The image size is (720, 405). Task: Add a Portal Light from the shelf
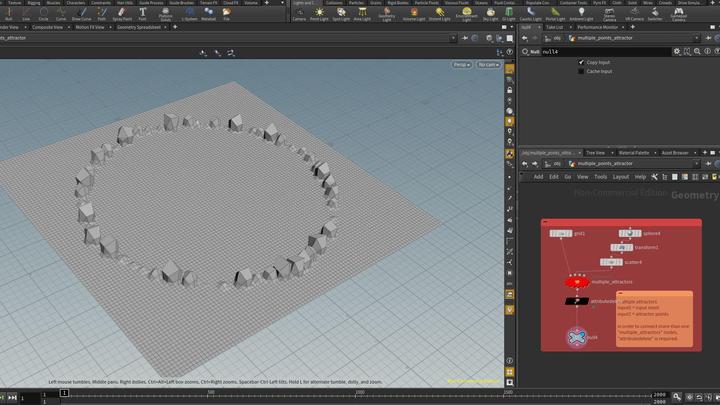point(555,14)
